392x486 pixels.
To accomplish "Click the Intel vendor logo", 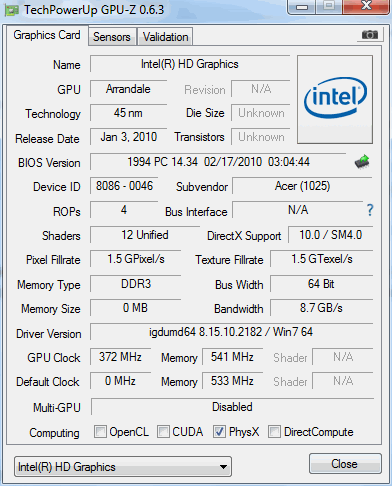I will (x=335, y=99).
